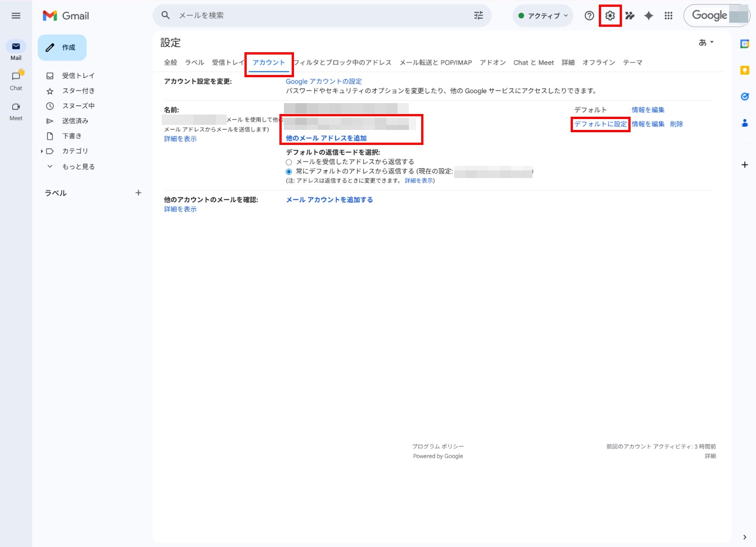Open the Google apps grid
756x547 pixels.
[x=668, y=15]
